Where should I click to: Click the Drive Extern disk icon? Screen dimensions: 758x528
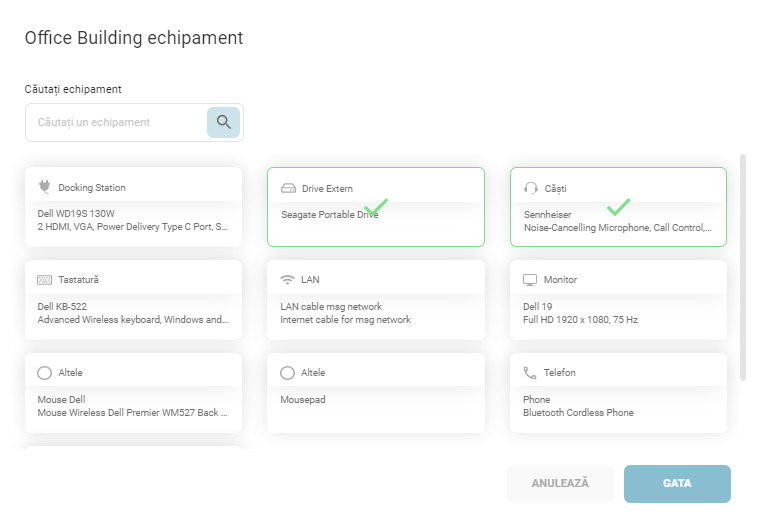coord(288,188)
